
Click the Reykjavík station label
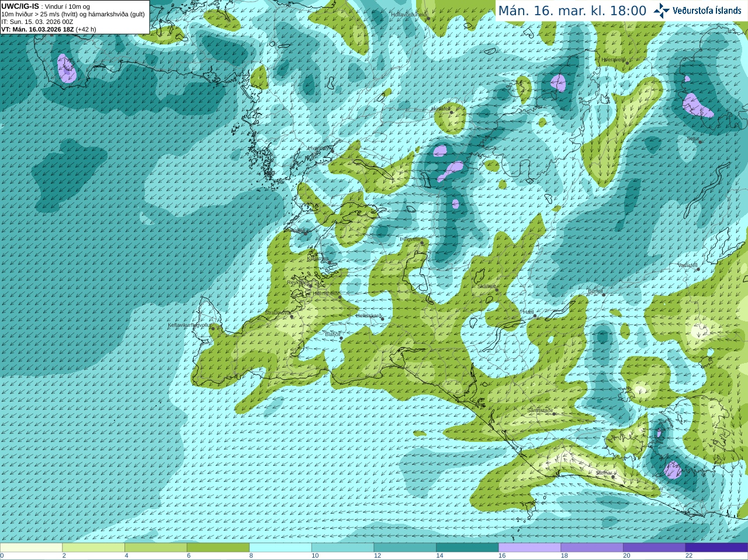[x=297, y=282]
